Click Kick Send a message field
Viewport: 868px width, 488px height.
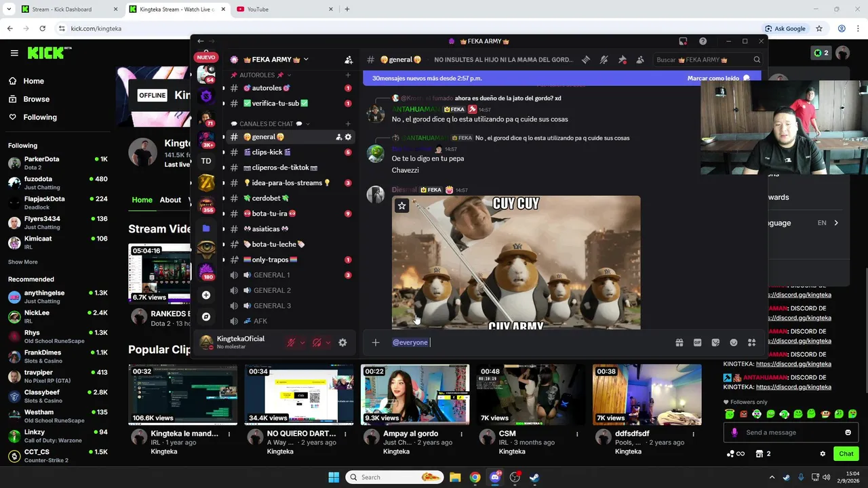[791, 432]
